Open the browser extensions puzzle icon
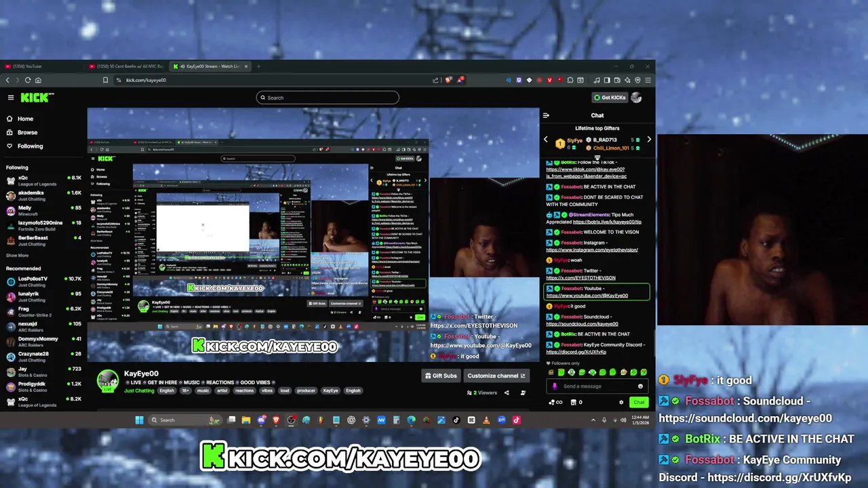868x488 pixels. pos(570,80)
